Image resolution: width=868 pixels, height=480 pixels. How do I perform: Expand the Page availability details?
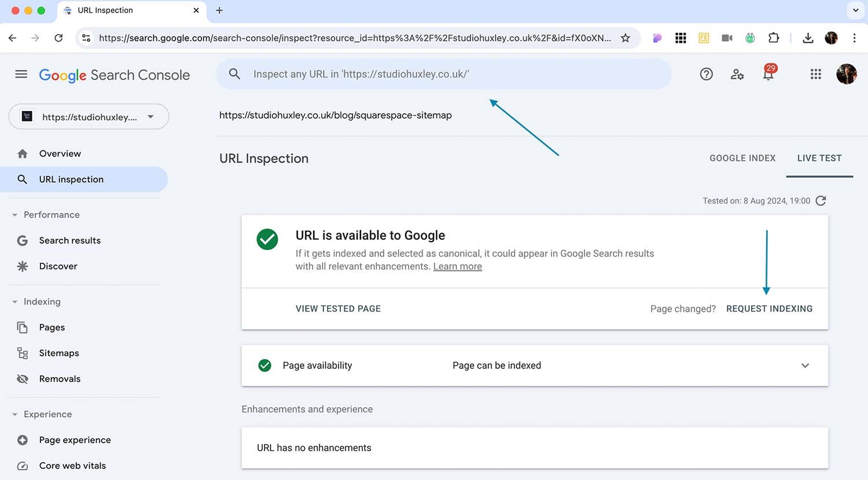(805, 365)
